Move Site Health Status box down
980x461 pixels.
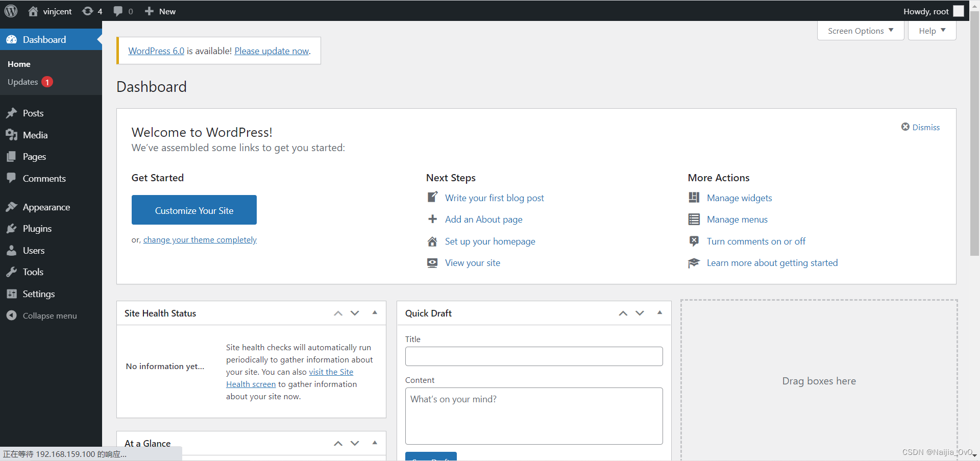(x=355, y=313)
